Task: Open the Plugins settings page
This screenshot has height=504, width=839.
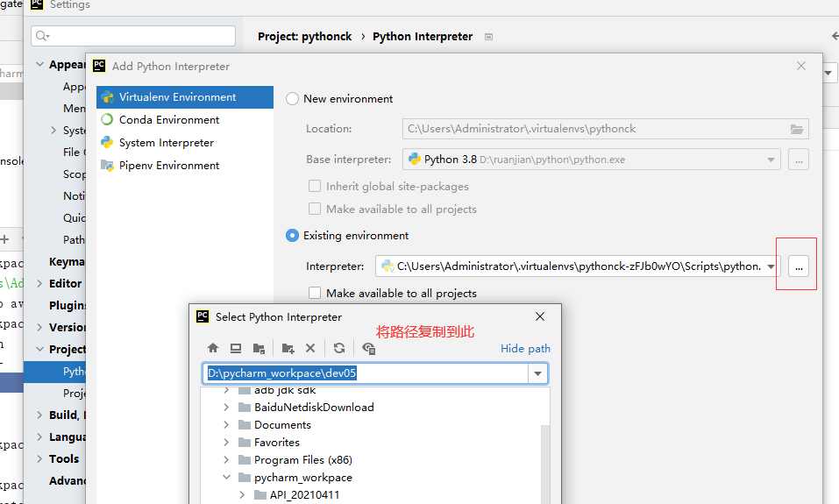Action: pos(68,306)
